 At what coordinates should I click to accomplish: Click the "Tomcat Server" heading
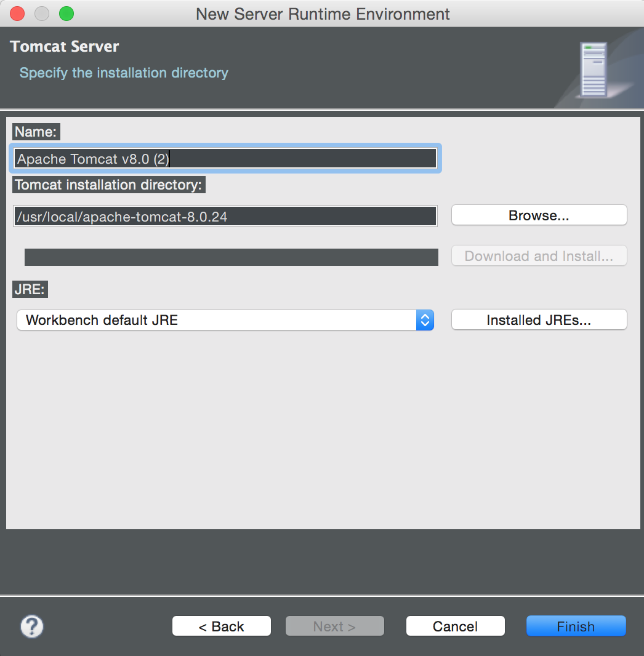coord(65,46)
